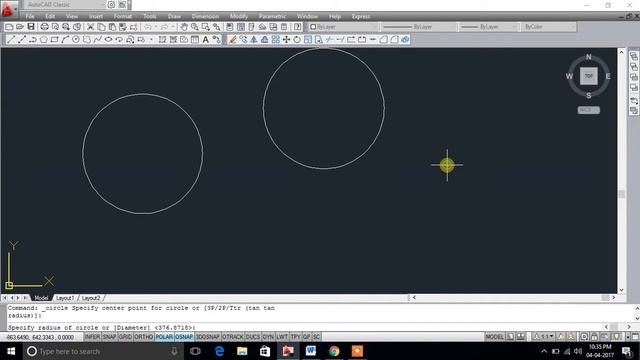640x360 pixels.
Task: Select the Table draw tool
Action: point(195,40)
